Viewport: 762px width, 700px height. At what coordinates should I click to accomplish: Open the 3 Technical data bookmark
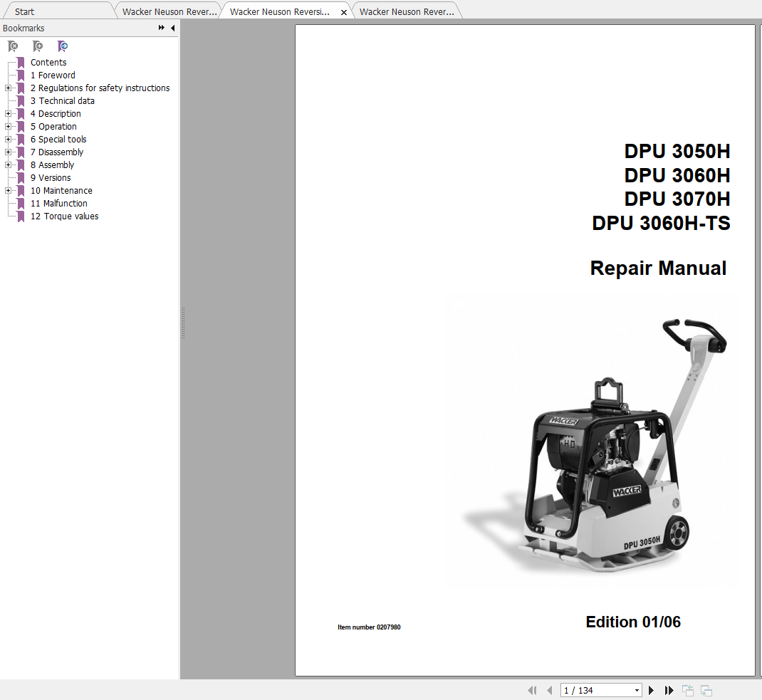point(62,100)
